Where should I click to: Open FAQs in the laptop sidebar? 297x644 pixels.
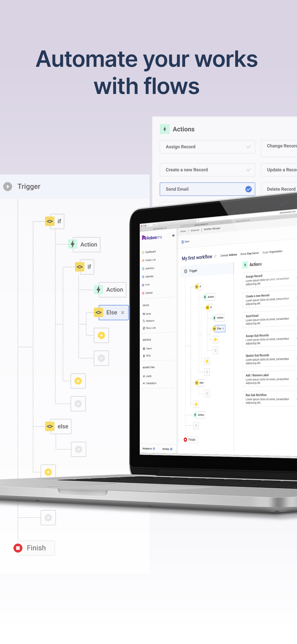147,355
